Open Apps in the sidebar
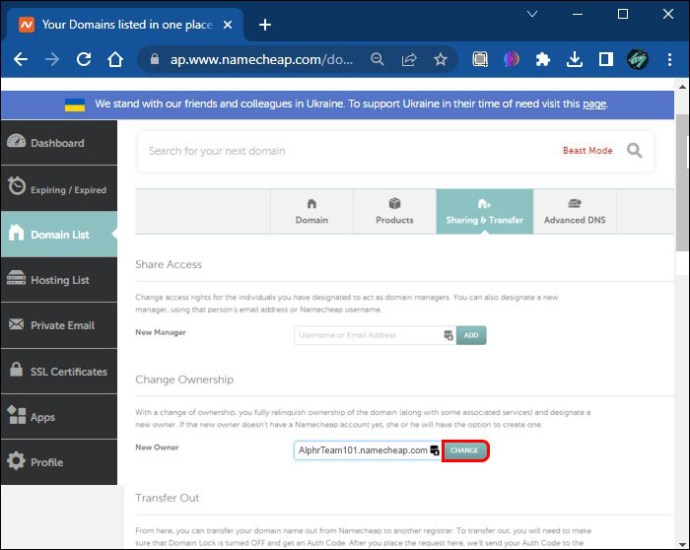The height and width of the screenshot is (550, 690). 59,417
